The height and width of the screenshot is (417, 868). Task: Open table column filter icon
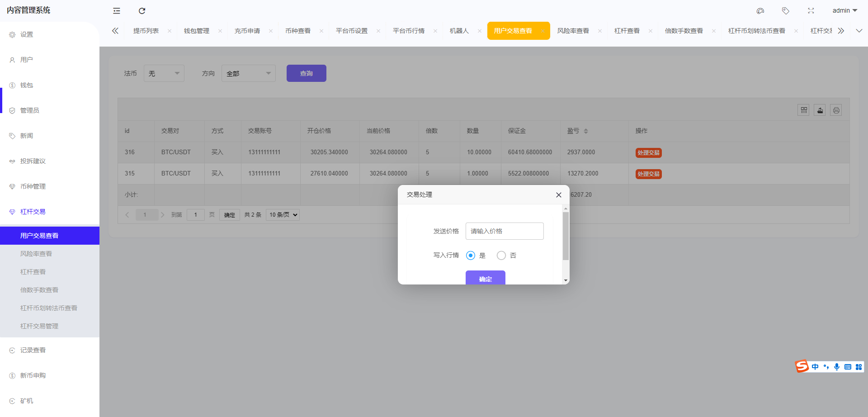pyautogui.click(x=803, y=110)
